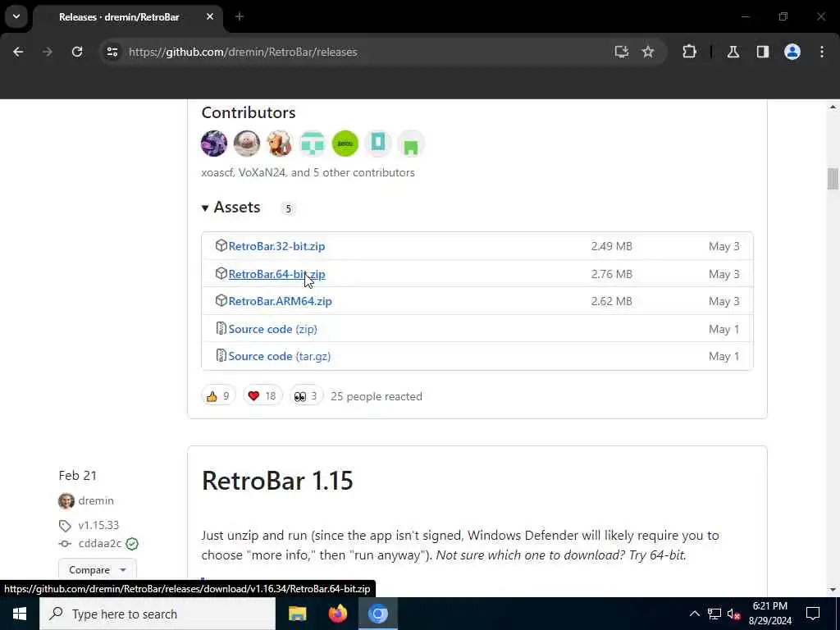Click the scrollbar up arrow
Viewport: 840px width, 630px height.
(x=833, y=107)
